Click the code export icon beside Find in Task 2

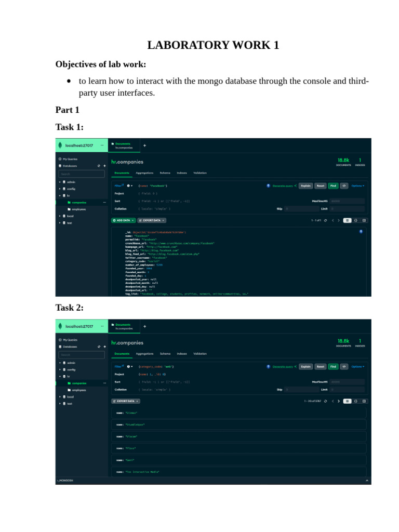tap(344, 366)
